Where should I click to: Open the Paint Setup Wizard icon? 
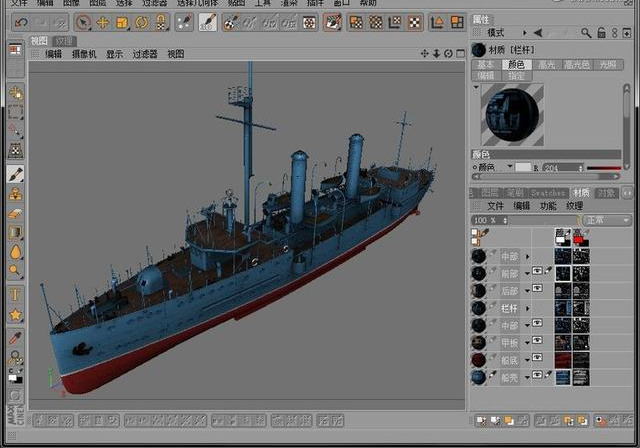[184, 22]
